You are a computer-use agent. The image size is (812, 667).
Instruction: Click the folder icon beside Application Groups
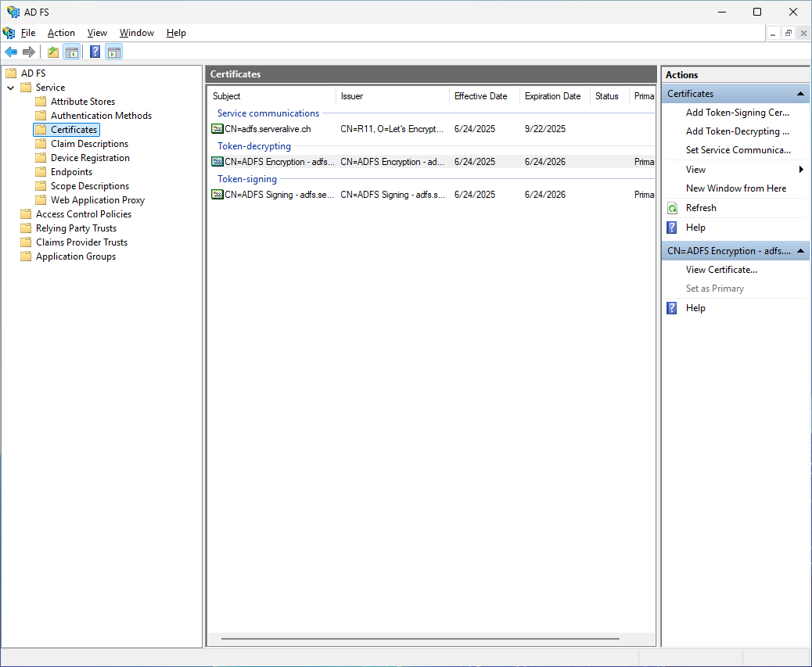click(x=26, y=256)
